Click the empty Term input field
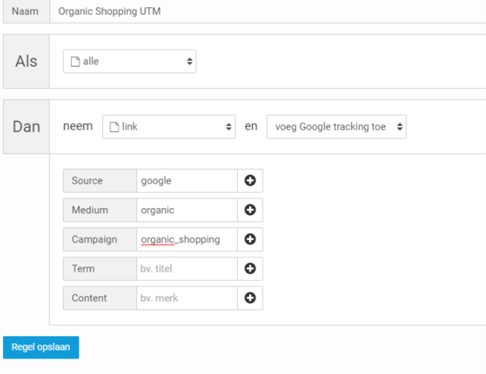This screenshot has height=374, width=486. [187, 269]
